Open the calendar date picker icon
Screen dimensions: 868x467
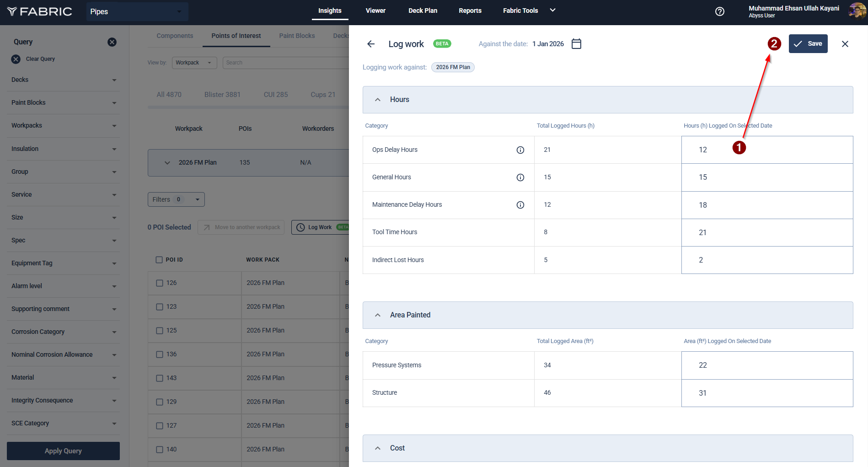coord(576,44)
